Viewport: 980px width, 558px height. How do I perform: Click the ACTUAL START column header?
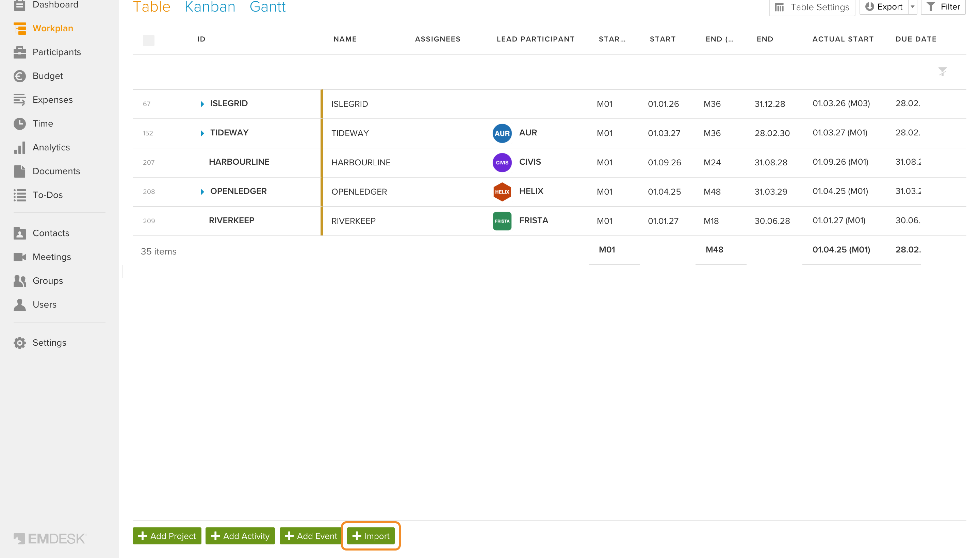[843, 39]
